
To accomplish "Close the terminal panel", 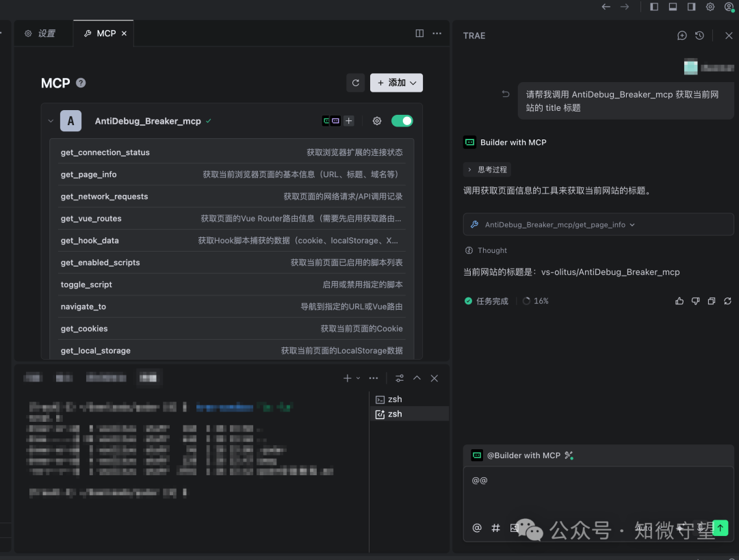I will 435,377.
